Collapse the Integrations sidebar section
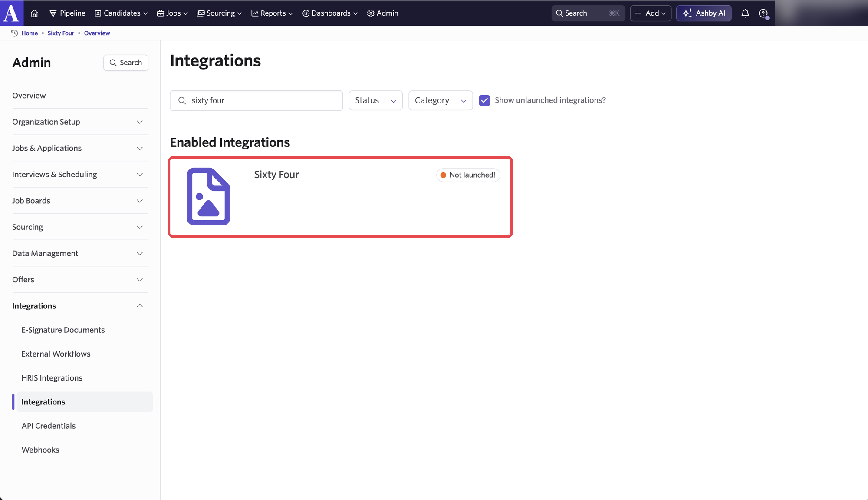 80,306
